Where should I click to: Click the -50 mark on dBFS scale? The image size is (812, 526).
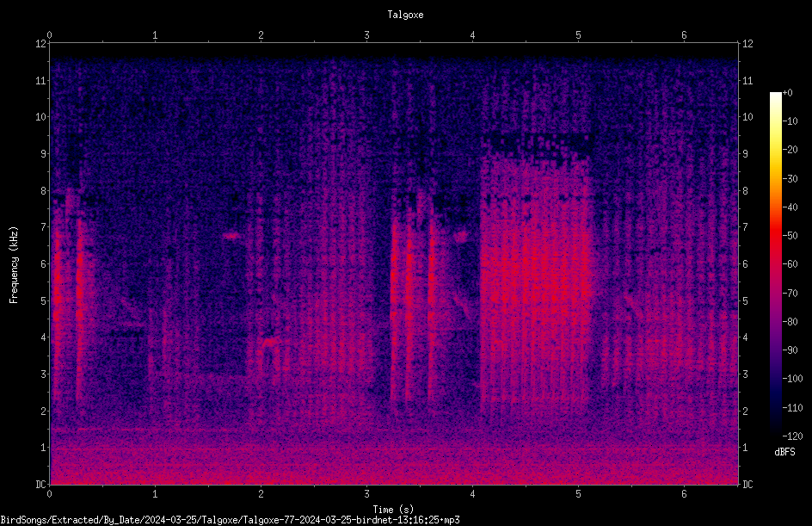[x=790, y=235]
